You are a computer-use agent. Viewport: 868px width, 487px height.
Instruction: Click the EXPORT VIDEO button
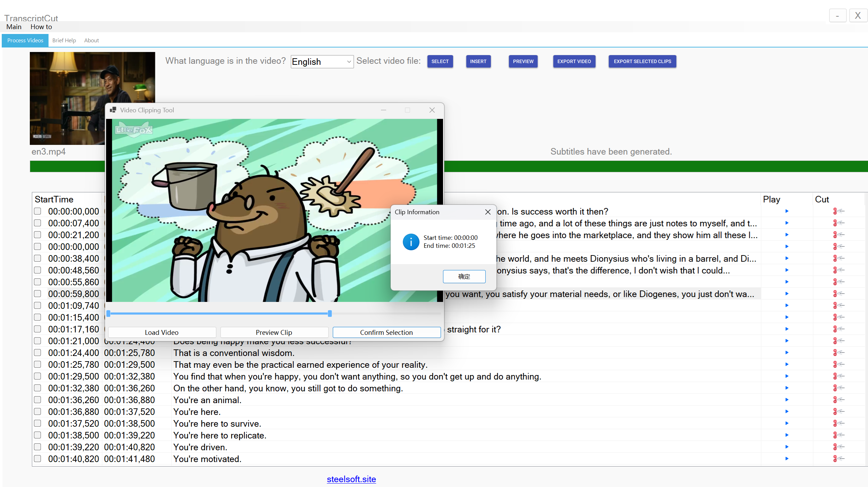tap(574, 61)
